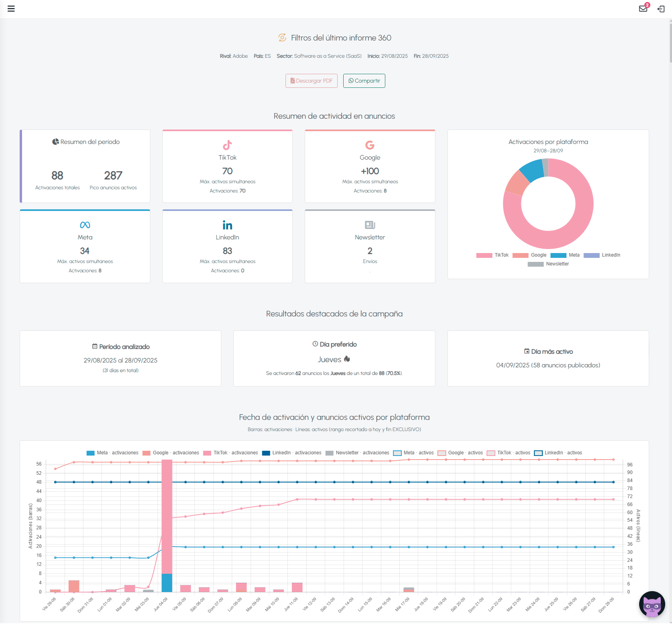Hide LinkedIn · activos line series
Viewport: 672px width, 624px height.
558,453
